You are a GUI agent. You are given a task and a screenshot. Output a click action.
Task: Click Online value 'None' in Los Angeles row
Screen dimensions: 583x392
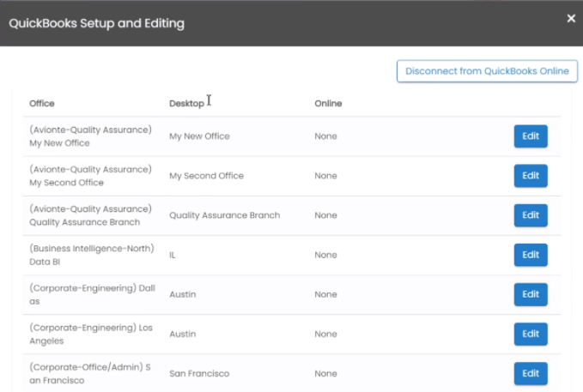325,334
